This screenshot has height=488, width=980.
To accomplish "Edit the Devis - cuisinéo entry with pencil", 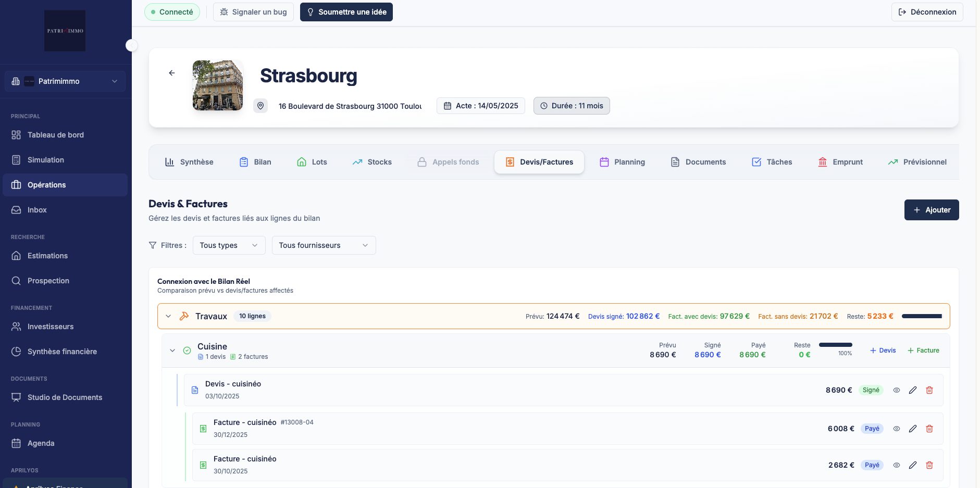I will pos(912,390).
